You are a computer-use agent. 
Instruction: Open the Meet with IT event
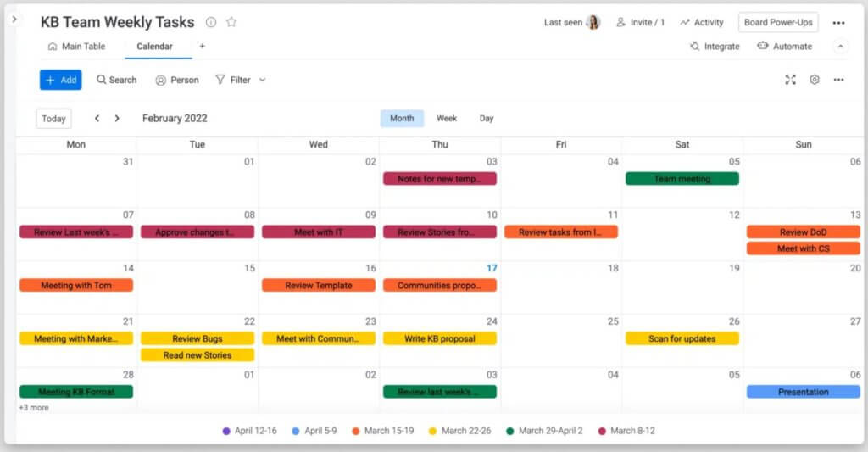(x=319, y=232)
